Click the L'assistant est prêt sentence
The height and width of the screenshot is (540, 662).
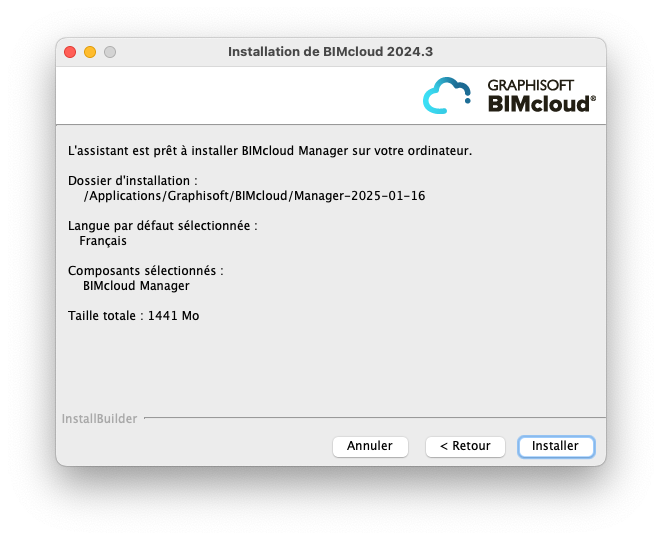coord(270,151)
